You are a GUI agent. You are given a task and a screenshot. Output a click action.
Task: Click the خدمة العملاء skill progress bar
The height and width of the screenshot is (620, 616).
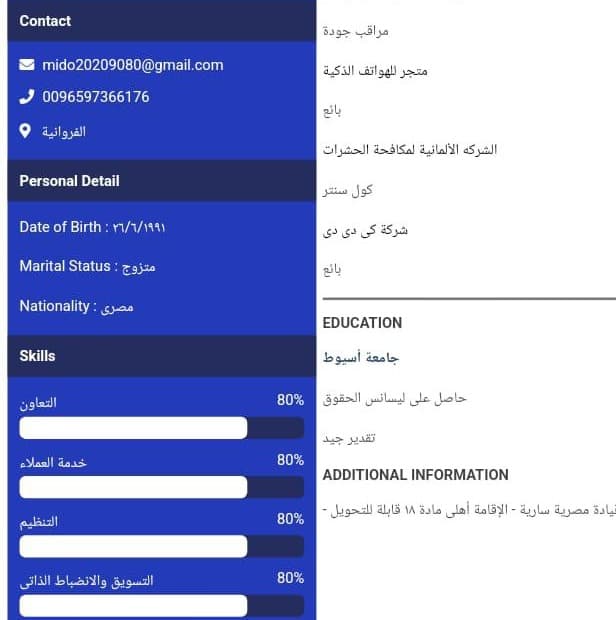point(161,487)
